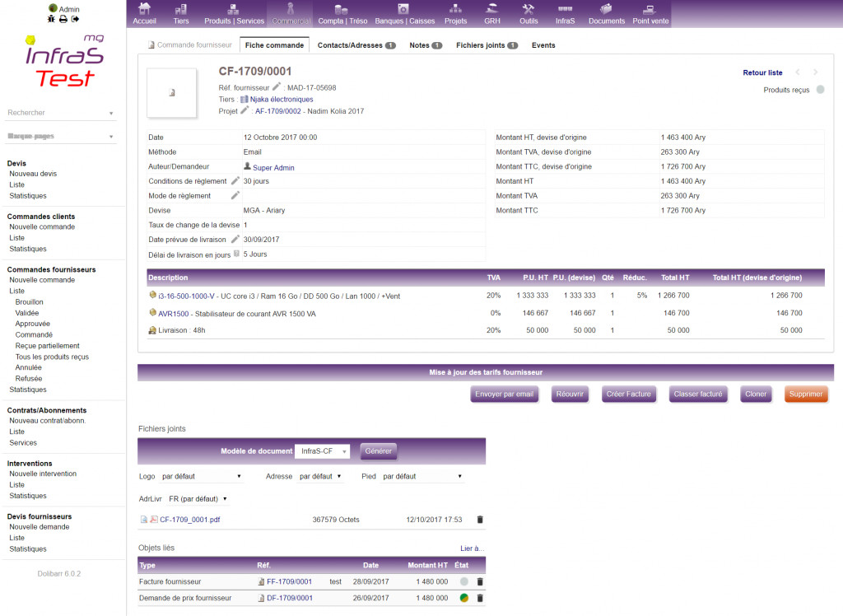Click the pencil icon beside Conditions de règlement
This screenshot has height=616, width=843.
pos(235,181)
